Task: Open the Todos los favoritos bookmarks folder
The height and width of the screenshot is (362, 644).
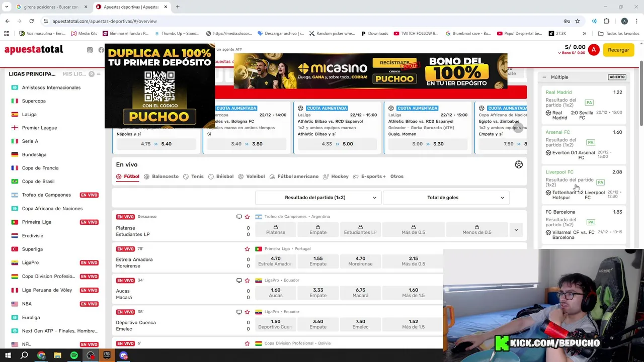Action: [618, 34]
